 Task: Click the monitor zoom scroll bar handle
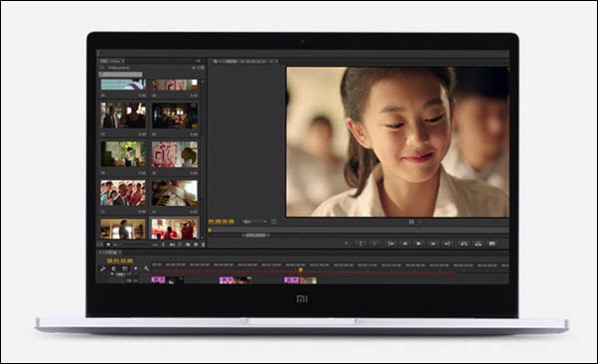pos(256,235)
